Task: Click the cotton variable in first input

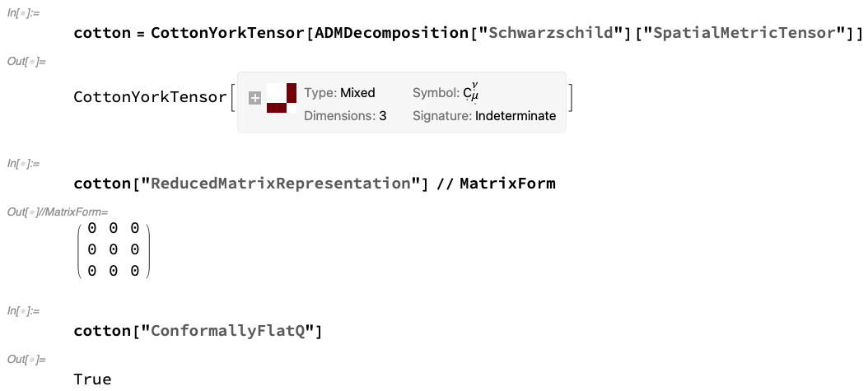Action: coord(102,33)
